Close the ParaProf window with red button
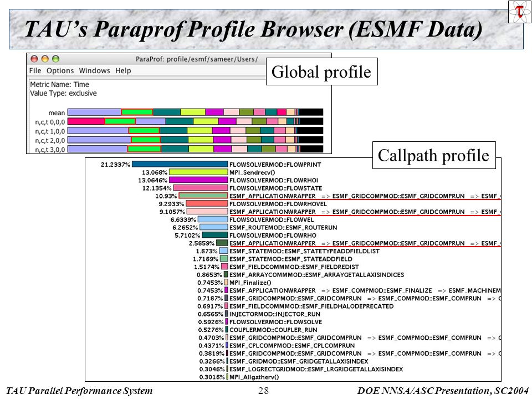 tap(34, 59)
